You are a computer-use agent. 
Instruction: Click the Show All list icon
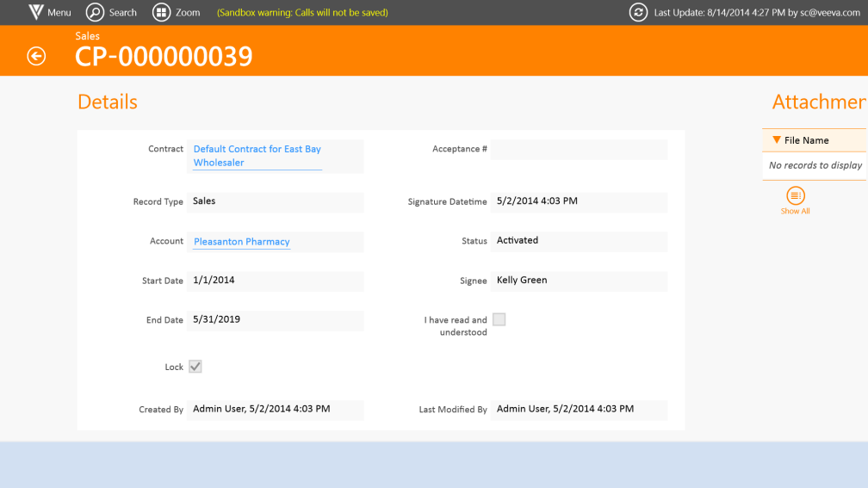[796, 195]
